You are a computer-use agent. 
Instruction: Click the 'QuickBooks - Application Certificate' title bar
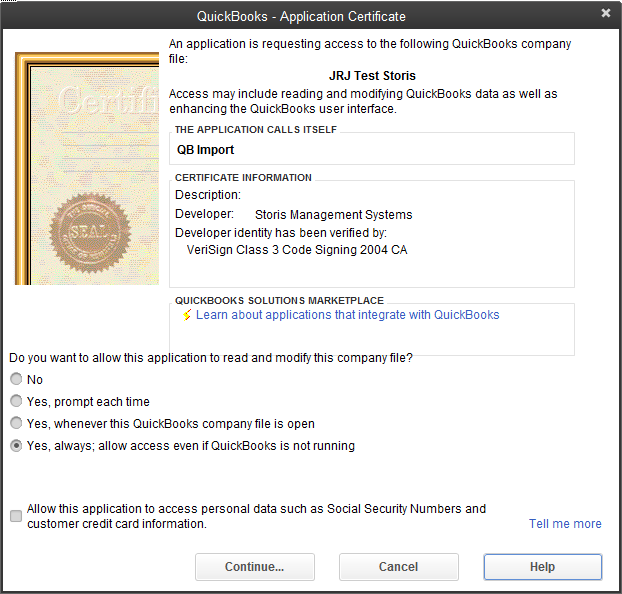coord(300,16)
